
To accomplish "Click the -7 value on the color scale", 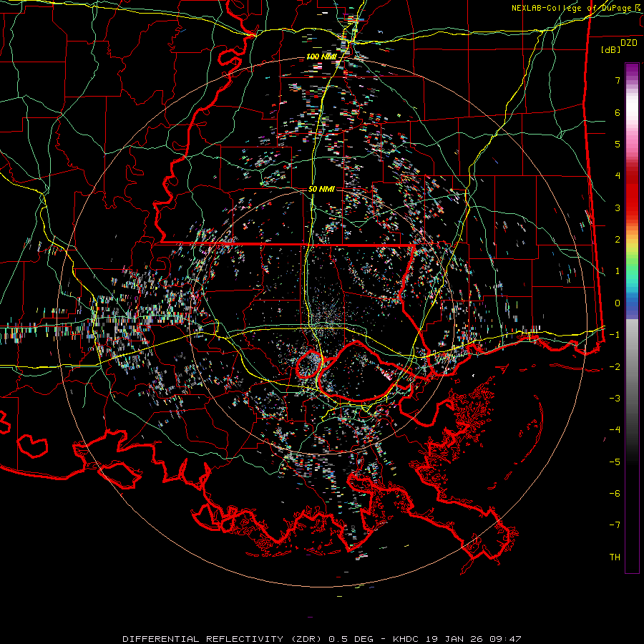I will [x=615, y=525].
